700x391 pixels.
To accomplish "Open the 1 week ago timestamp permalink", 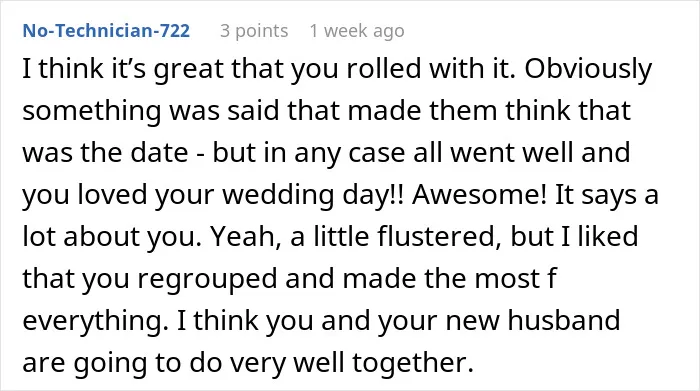I will click(x=357, y=31).
